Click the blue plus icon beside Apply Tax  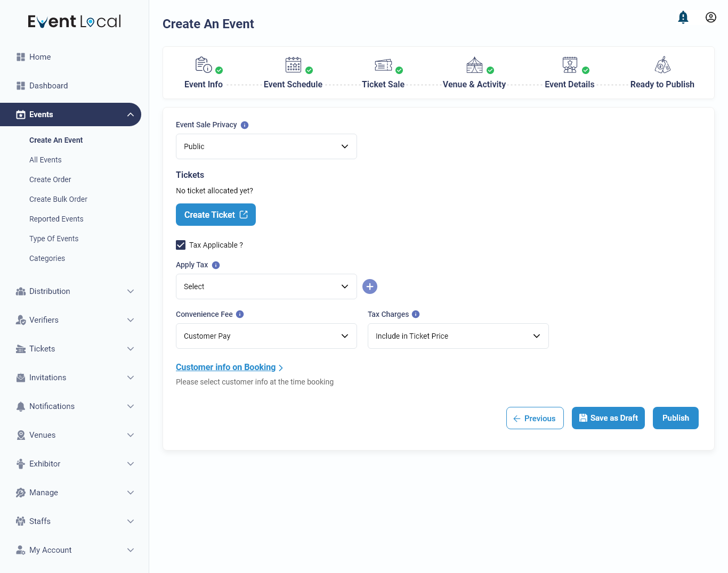coord(370,286)
